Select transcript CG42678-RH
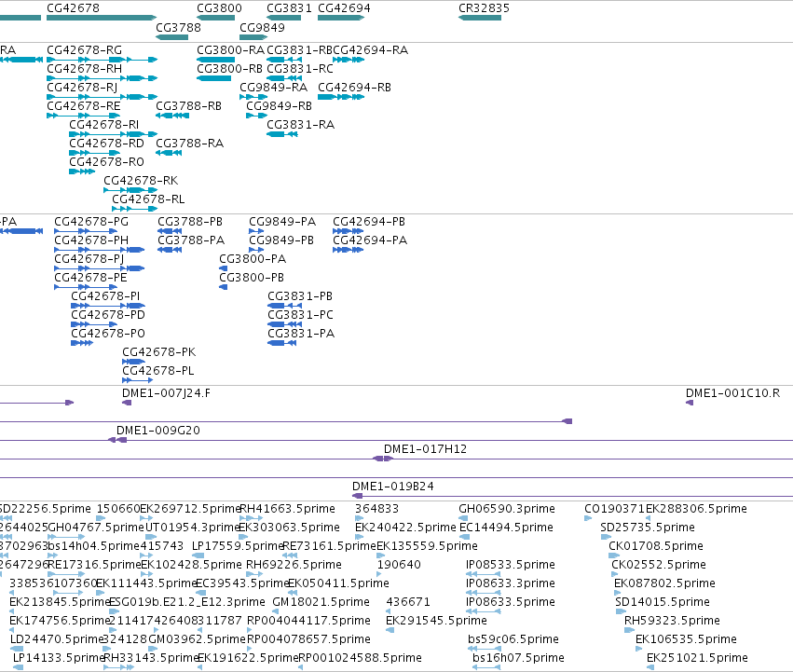The image size is (793, 672). (x=103, y=78)
